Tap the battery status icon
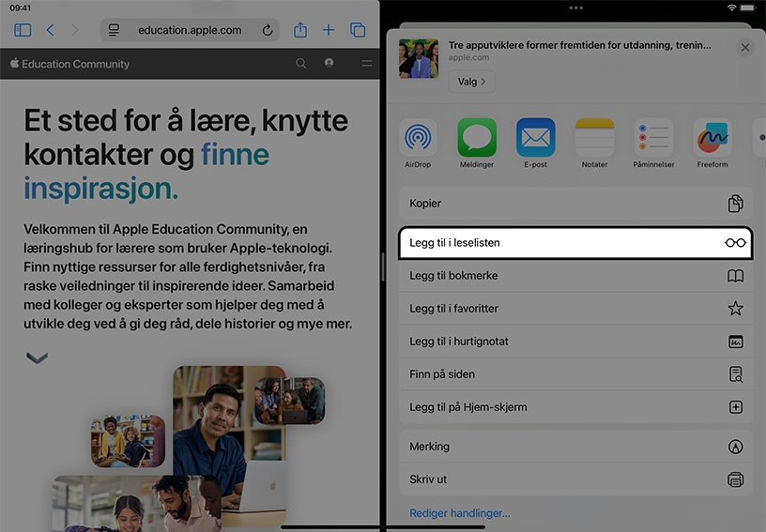This screenshot has width=766, height=532. click(748, 8)
